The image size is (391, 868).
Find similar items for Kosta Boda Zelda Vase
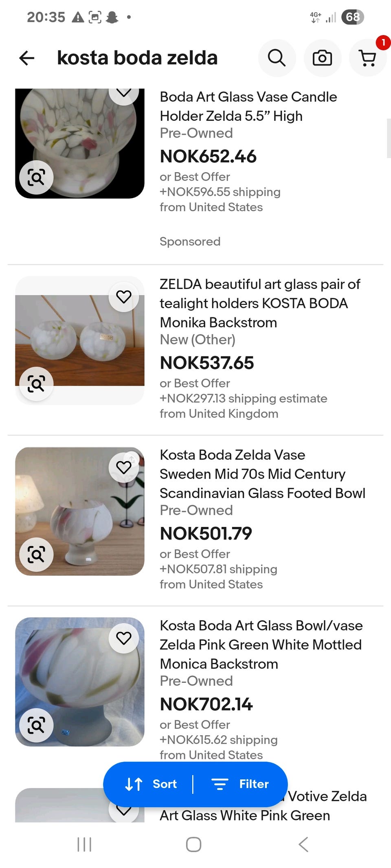36,554
